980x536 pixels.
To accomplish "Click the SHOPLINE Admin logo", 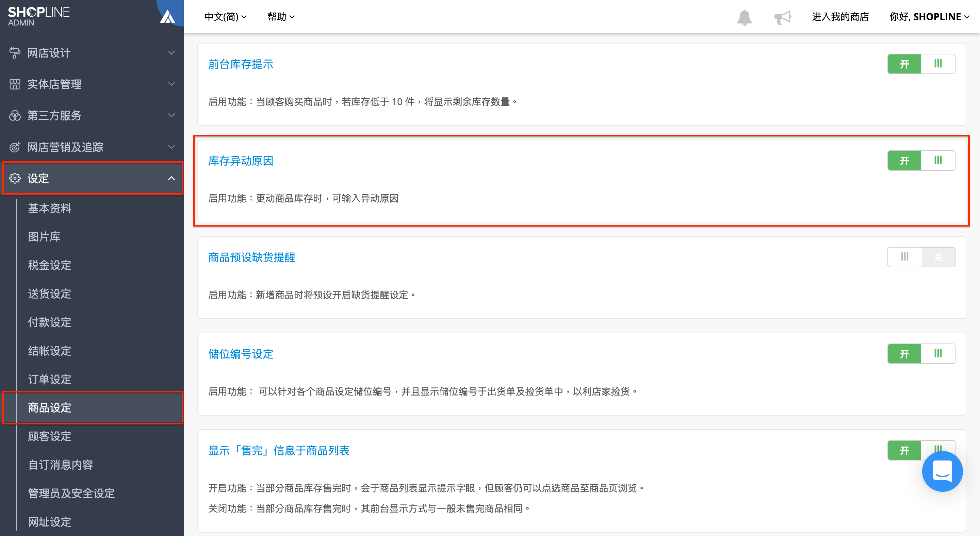I will (39, 16).
